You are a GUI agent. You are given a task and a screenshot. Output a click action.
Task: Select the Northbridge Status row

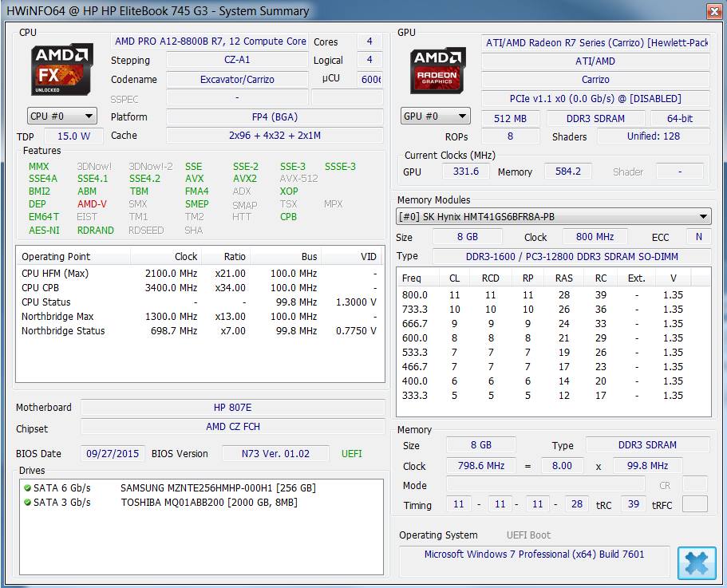(x=199, y=331)
